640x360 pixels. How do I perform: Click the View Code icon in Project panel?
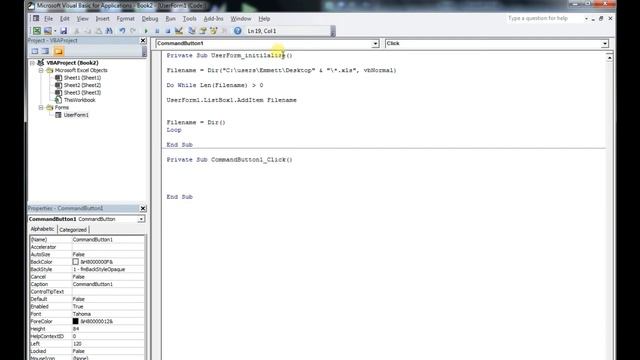pos(35,51)
